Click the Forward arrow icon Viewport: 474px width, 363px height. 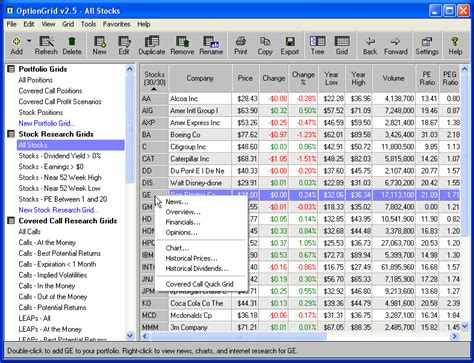click(x=396, y=41)
